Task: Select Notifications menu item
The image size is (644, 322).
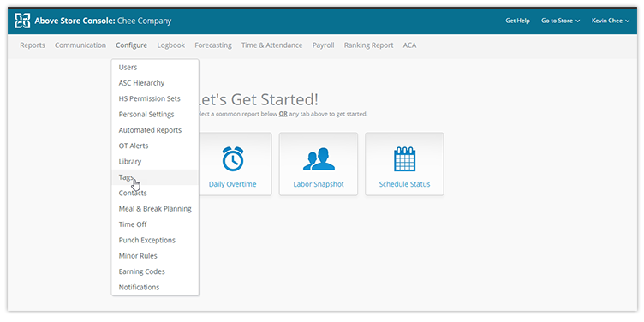Action: (155, 287)
